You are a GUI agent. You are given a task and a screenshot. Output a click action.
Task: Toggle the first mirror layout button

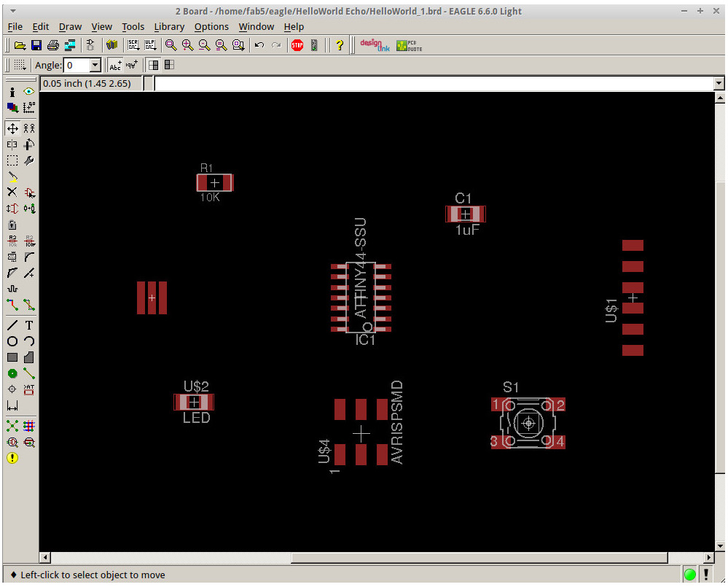(x=153, y=65)
